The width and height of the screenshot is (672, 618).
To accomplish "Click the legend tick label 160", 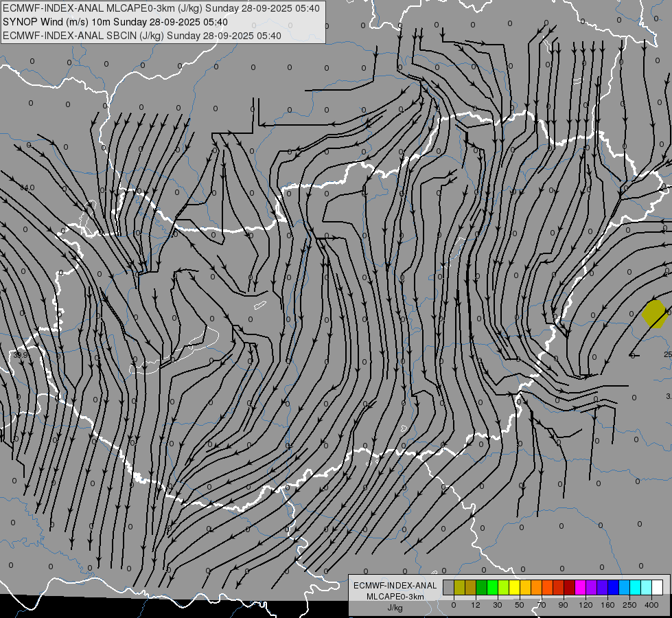I will point(607,605).
